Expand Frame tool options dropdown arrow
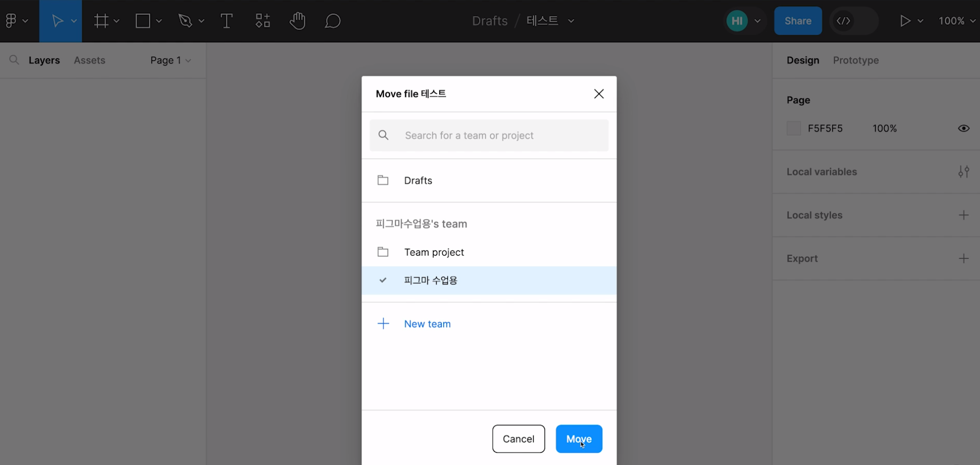This screenshot has width=980, height=465. tap(117, 21)
